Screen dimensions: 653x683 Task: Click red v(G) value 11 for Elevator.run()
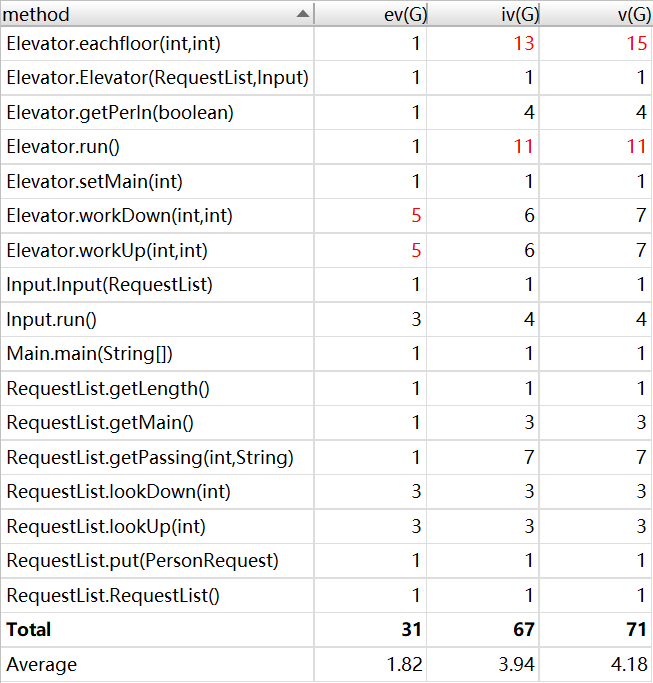636,147
